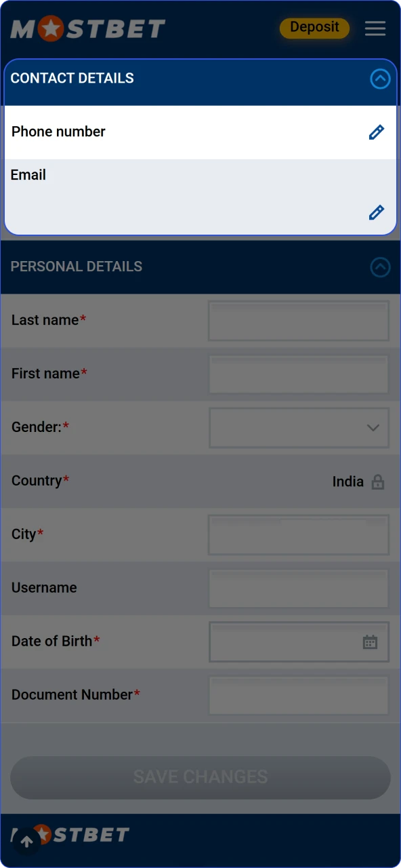Select the Personal Details section header
The image size is (401, 868).
tap(77, 267)
